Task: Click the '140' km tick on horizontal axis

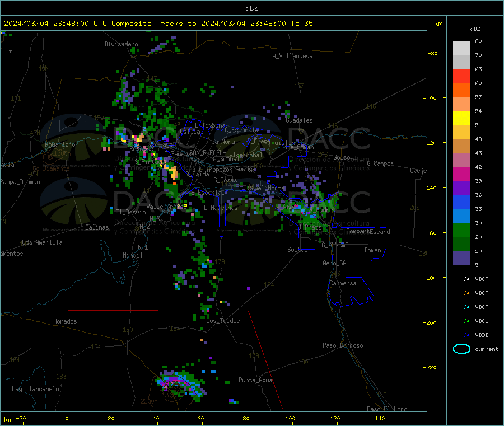Action: 380,418
